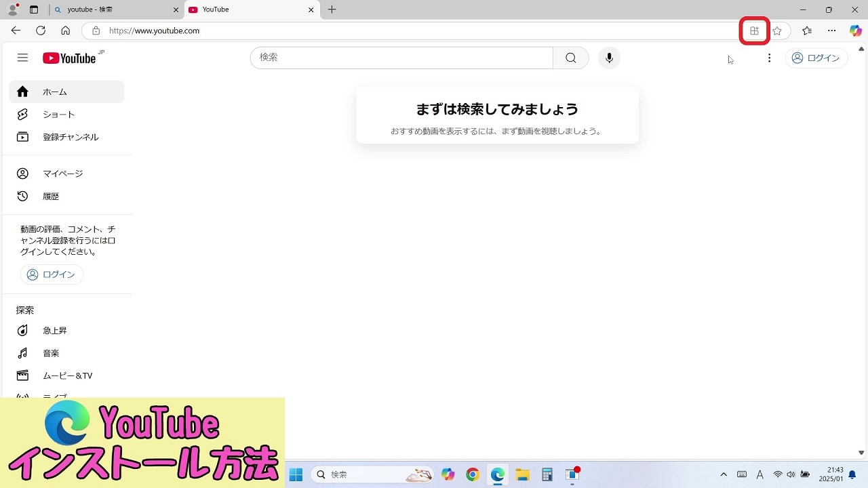Close the "youtube - 検索" tab
The height and width of the screenshot is (488, 868).
pyautogui.click(x=176, y=9)
